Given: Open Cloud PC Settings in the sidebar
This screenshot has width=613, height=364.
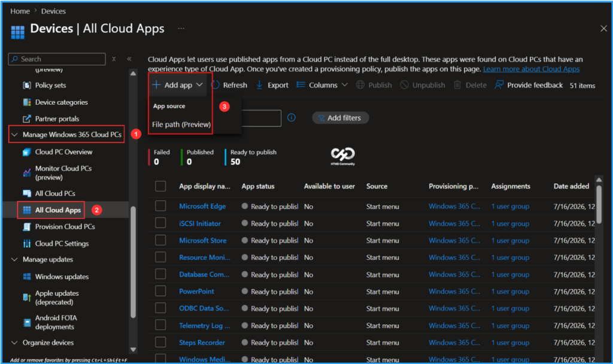Looking at the screenshot, I should pyautogui.click(x=62, y=244).
